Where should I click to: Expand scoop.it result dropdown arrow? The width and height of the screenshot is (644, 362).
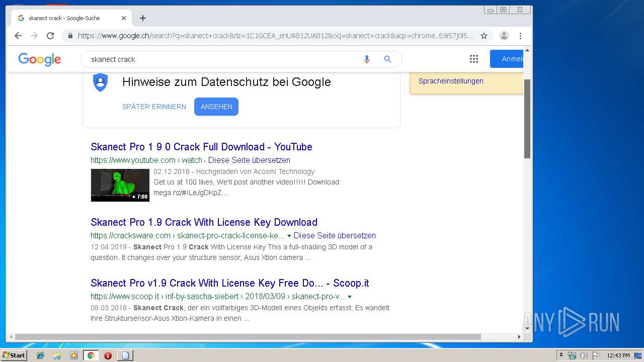click(350, 297)
